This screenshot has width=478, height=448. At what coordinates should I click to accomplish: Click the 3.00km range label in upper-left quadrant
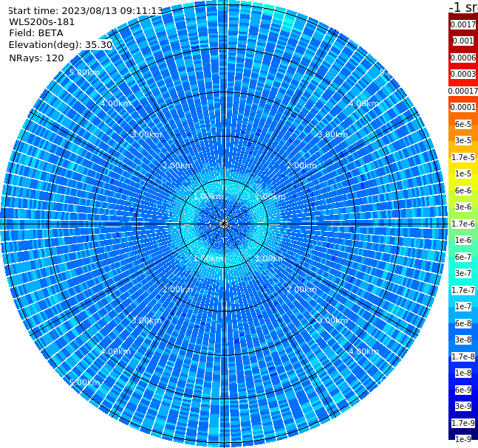146,134
